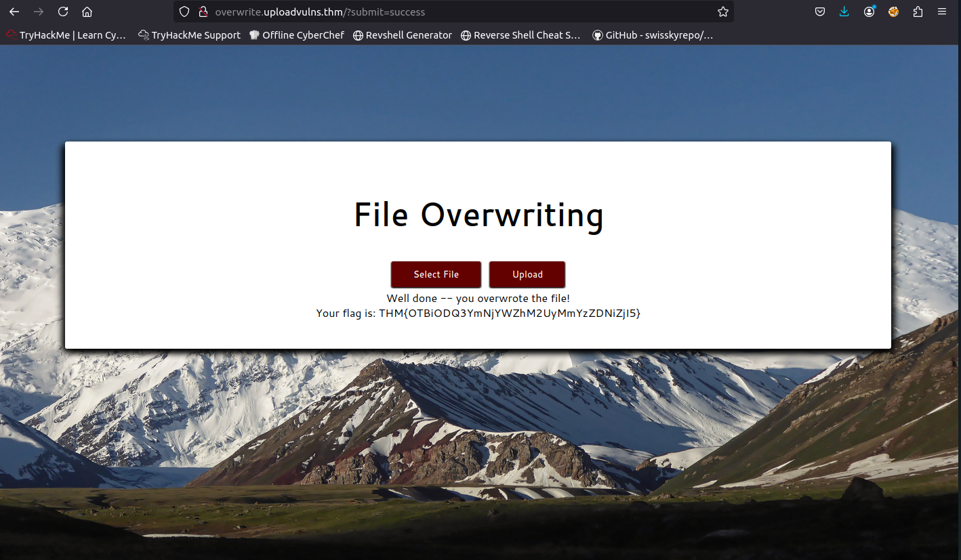The image size is (961, 560).
Task: Click the "Well done -- you overwrote the file!" message
Action: (478, 298)
